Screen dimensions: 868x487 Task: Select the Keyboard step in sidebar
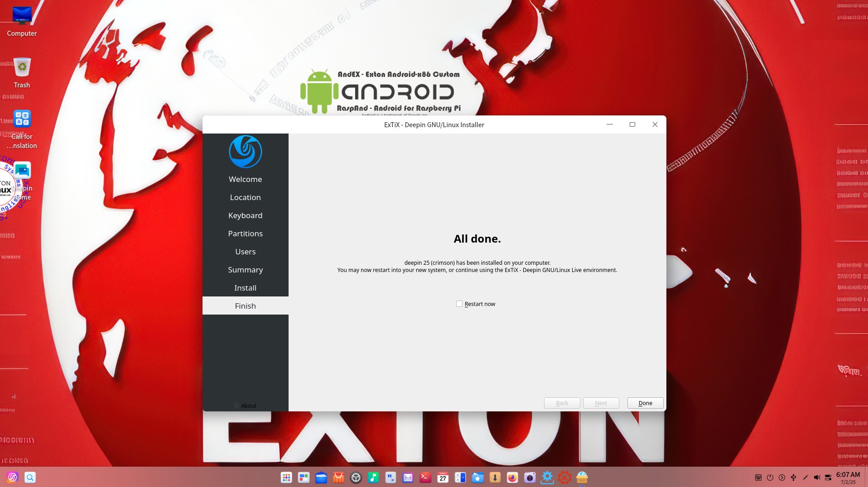(x=245, y=215)
